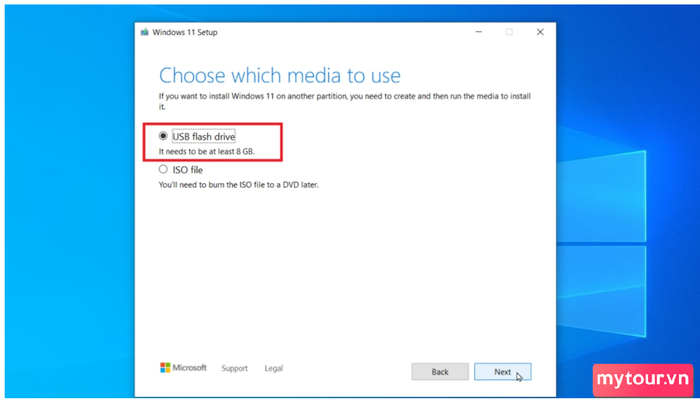Click the disabled maximize button
Image resolution: width=700 pixels, height=405 pixels.
click(x=509, y=32)
